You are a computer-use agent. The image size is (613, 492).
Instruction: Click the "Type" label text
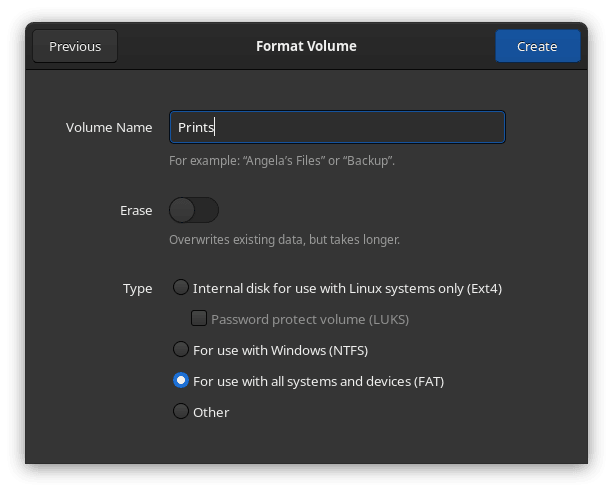(138, 289)
